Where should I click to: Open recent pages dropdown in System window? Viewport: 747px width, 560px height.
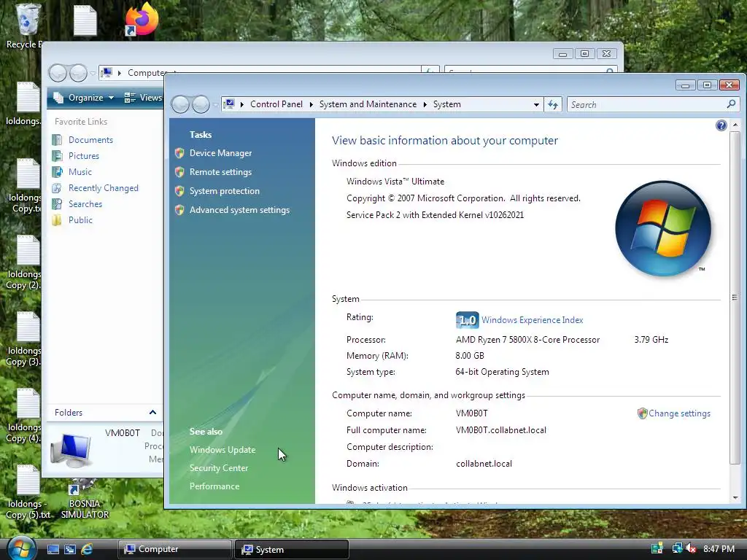215,104
